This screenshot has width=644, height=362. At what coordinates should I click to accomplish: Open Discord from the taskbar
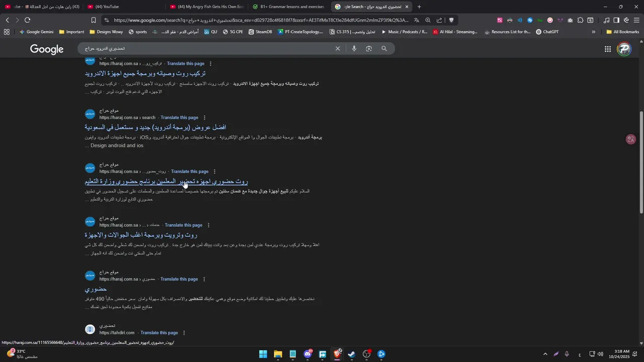coord(307,354)
